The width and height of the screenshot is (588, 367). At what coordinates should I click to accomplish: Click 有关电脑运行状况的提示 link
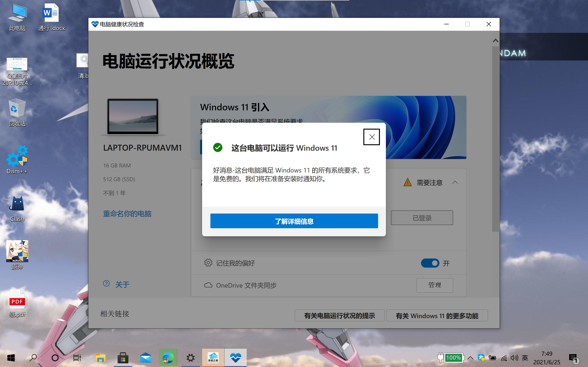(x=339, y=316)
